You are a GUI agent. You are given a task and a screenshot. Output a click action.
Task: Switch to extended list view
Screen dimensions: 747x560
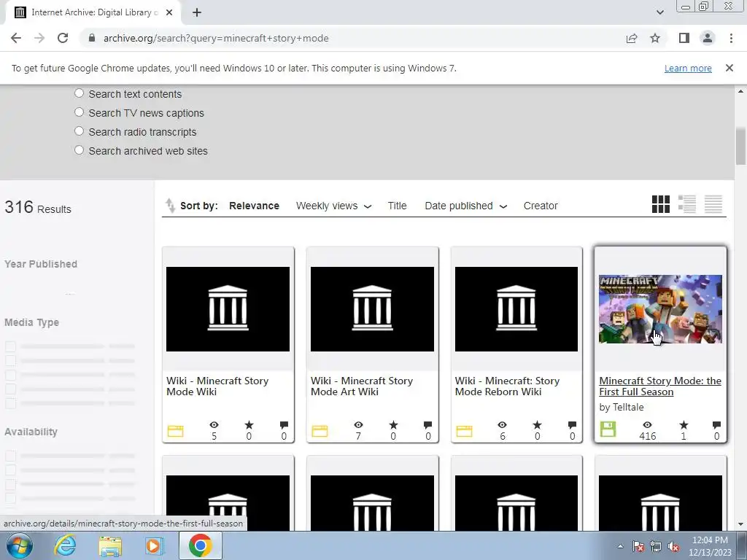[687, 204]
